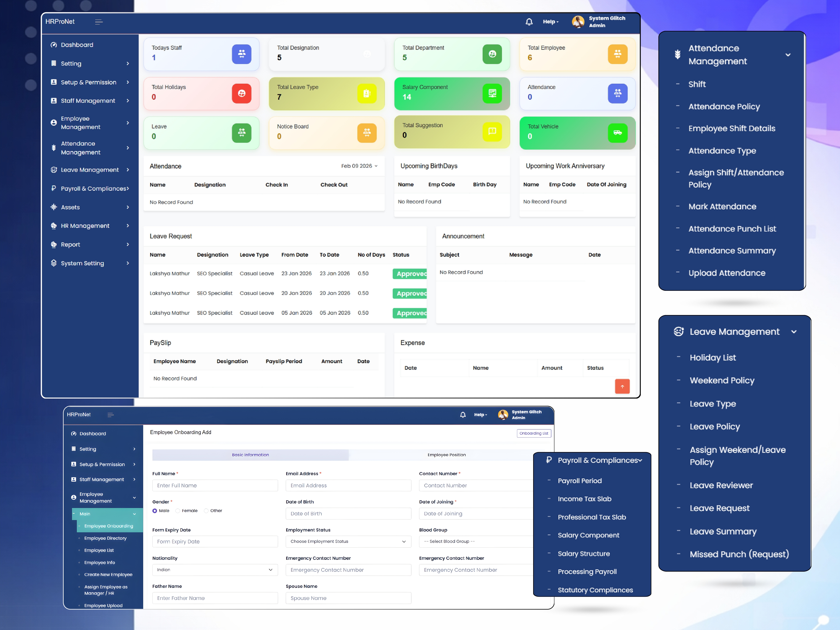Viewport: 840px width, 630px height.
Task: Click the Todays Staff card icon
Action: pyautogui.click(x=242, y=54)
